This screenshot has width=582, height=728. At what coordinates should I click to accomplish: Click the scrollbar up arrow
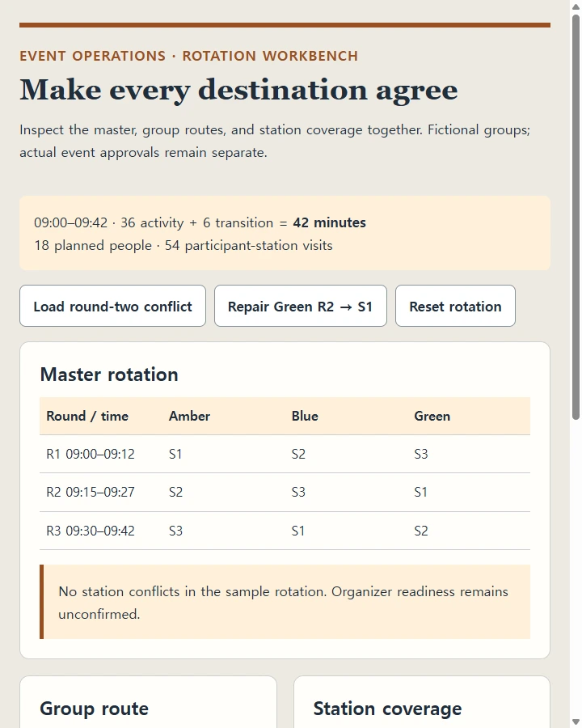point(576,6)
